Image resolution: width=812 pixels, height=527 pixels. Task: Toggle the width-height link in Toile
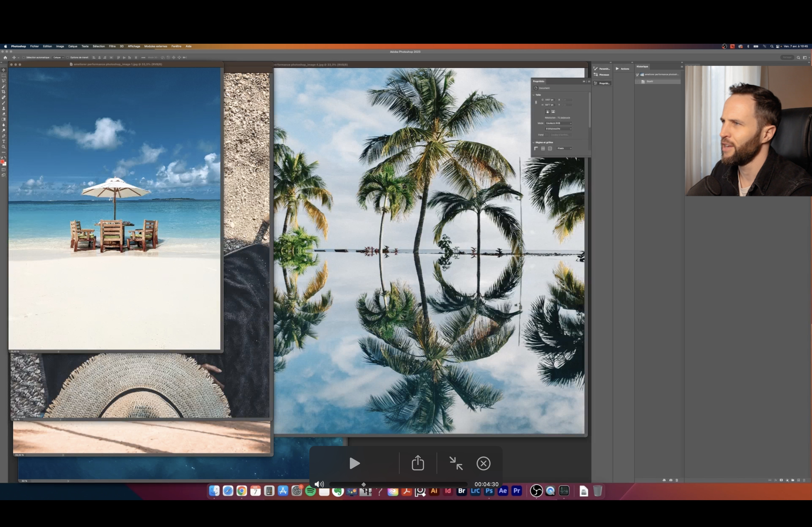536,102
